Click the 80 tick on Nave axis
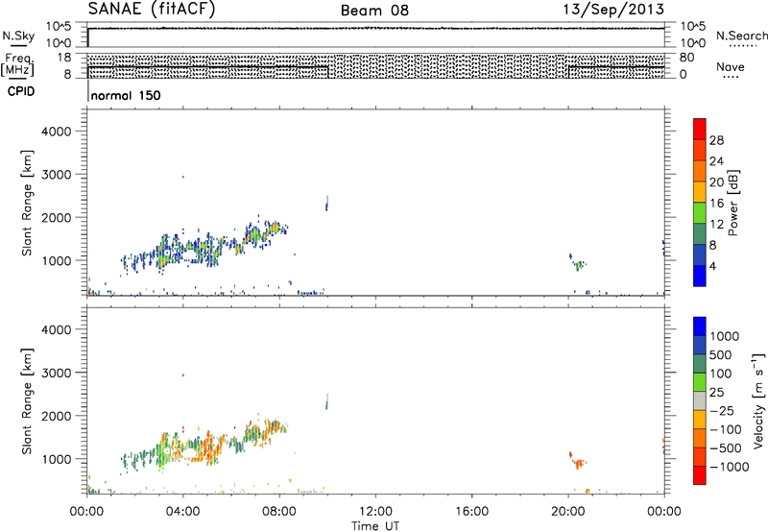 (686, 58)
